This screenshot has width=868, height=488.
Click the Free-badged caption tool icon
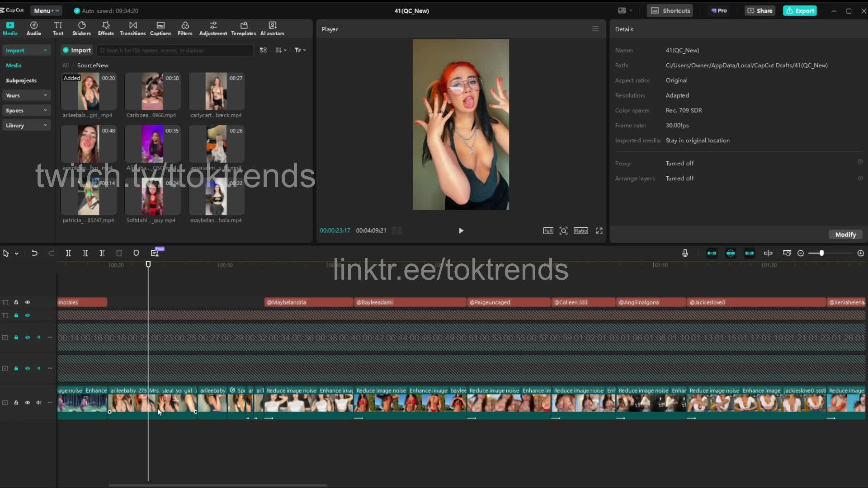click(x=155, y=253)
